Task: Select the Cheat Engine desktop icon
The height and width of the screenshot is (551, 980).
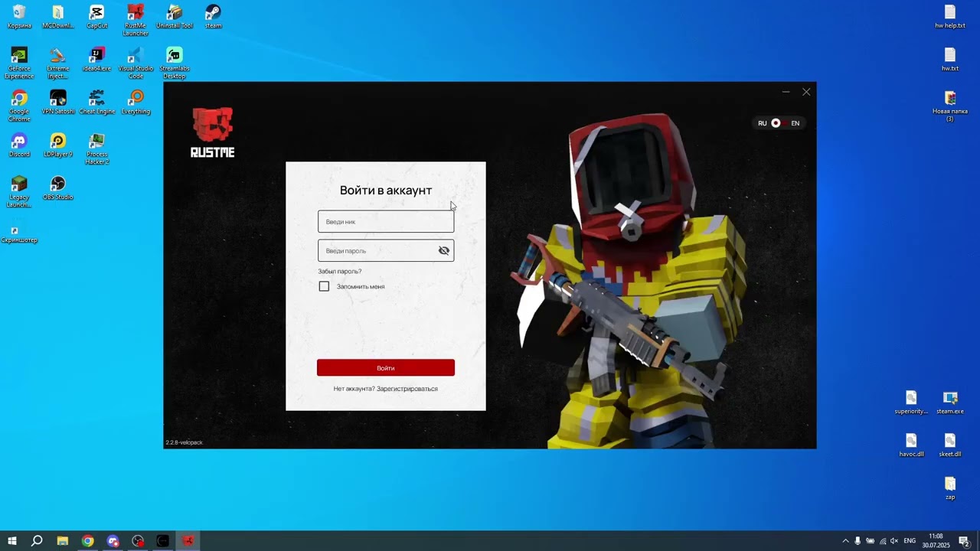Action: coord(96,103)
